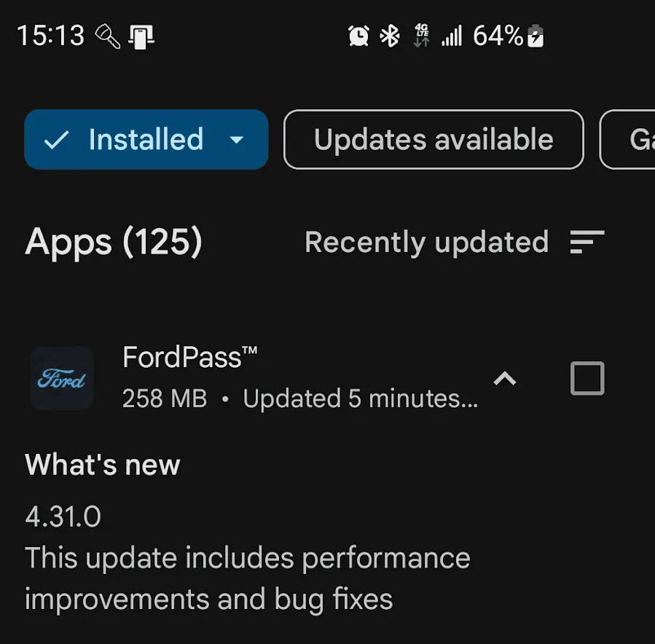This screenshot has width=655, height=644.
Task: Tap the battery percentage showing 64%
Action: pos(496,34)
